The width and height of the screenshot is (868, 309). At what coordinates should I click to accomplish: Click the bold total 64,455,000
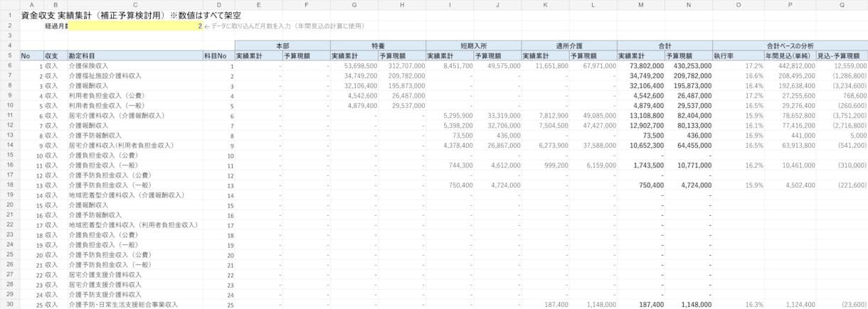[694, 145]
